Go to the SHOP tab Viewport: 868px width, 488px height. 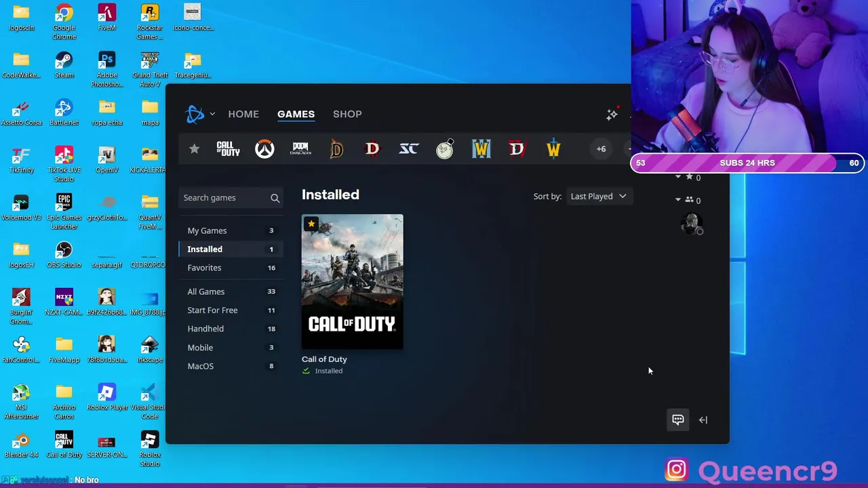347,114
